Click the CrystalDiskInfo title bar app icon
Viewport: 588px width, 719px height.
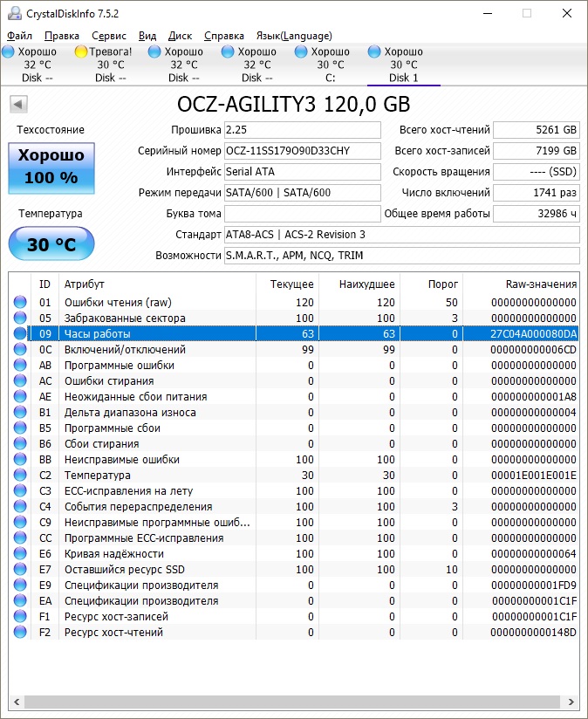(15, 13)
